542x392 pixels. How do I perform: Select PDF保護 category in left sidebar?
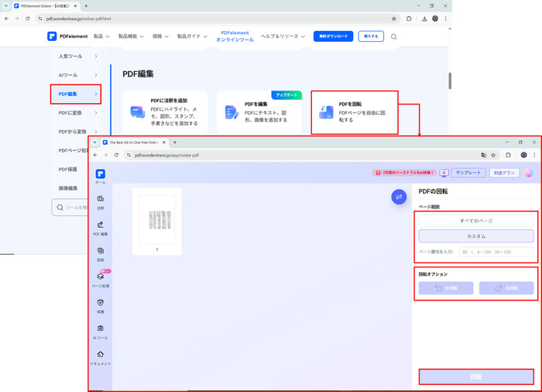coord(68,169)
